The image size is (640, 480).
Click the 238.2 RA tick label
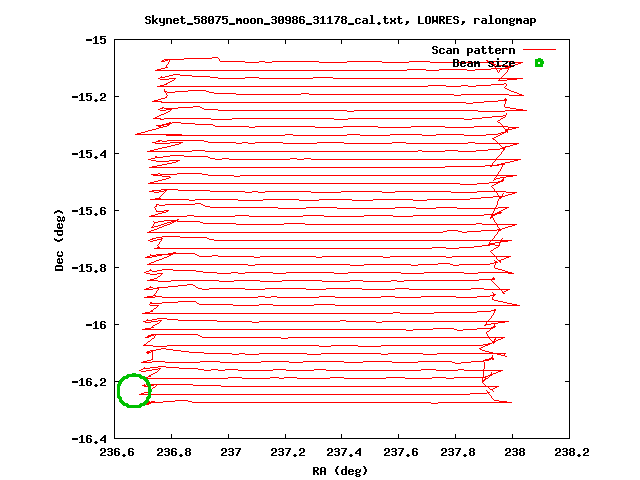pyautogui.click(x=571, y=452)
